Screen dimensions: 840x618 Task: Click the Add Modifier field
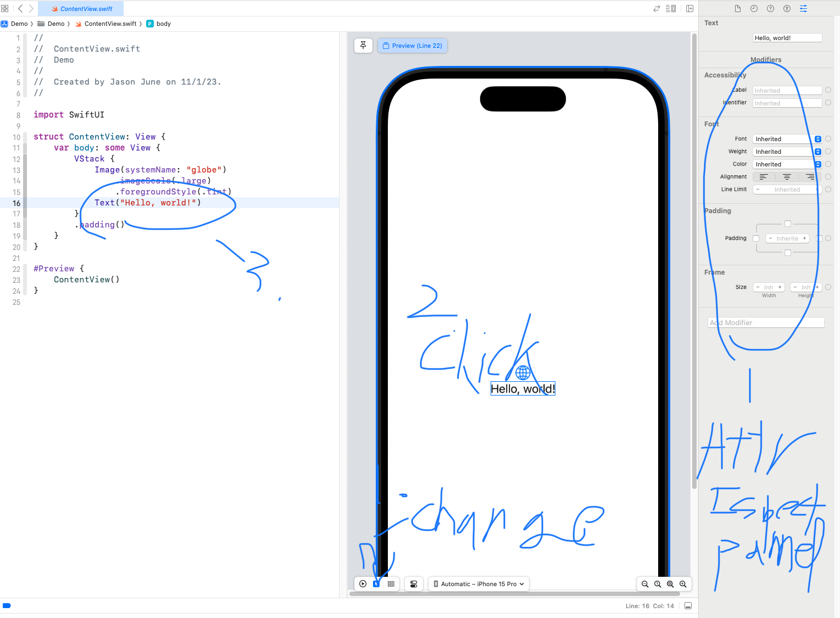pyautogui.click(x=765, y=322)
